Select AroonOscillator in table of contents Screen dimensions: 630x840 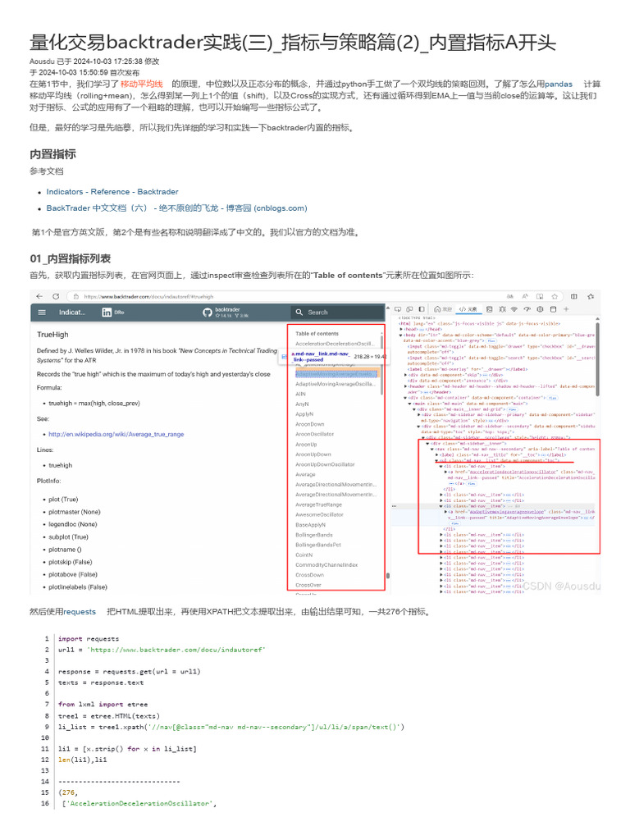314,434
